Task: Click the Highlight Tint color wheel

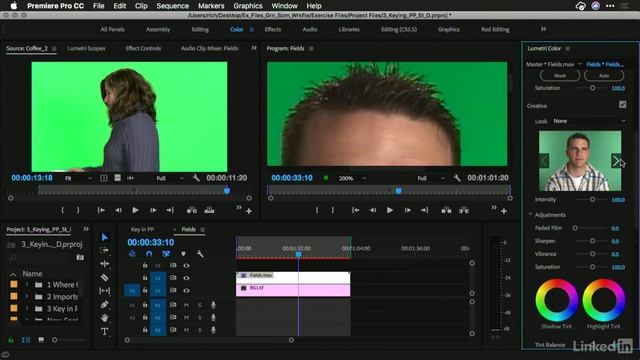Action: pyautogui.click(x=604, y=300)
